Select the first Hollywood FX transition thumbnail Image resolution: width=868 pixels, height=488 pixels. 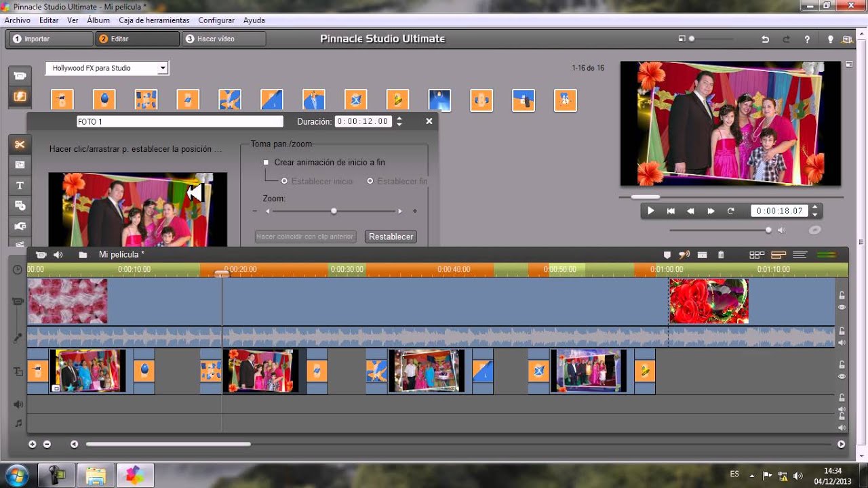coord(62,100)
